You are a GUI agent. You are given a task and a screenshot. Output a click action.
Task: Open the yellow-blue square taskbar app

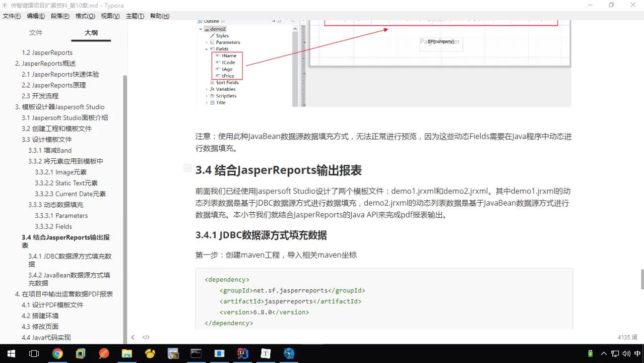tap(81, 353)
